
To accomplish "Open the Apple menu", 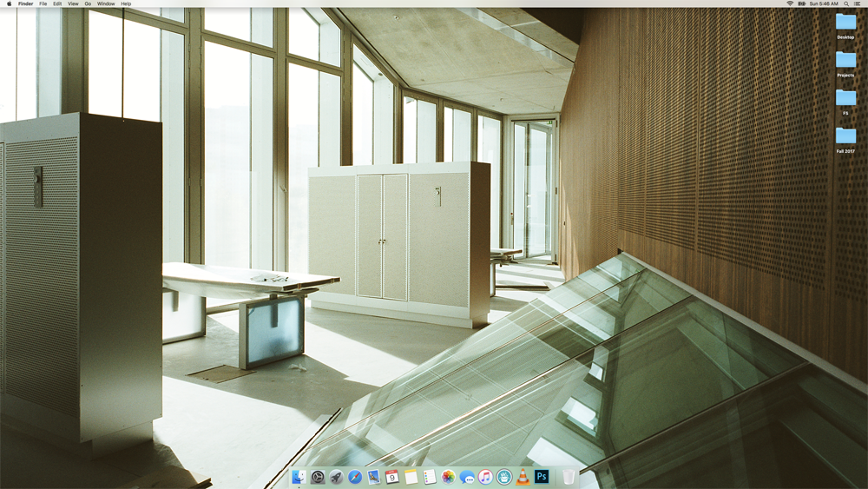I will 9,3.
